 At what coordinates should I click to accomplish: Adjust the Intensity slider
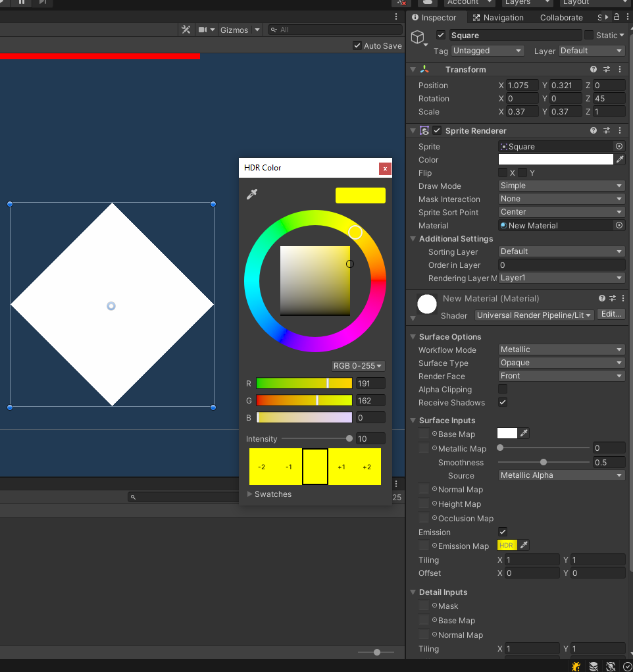[x=317, y=438]
